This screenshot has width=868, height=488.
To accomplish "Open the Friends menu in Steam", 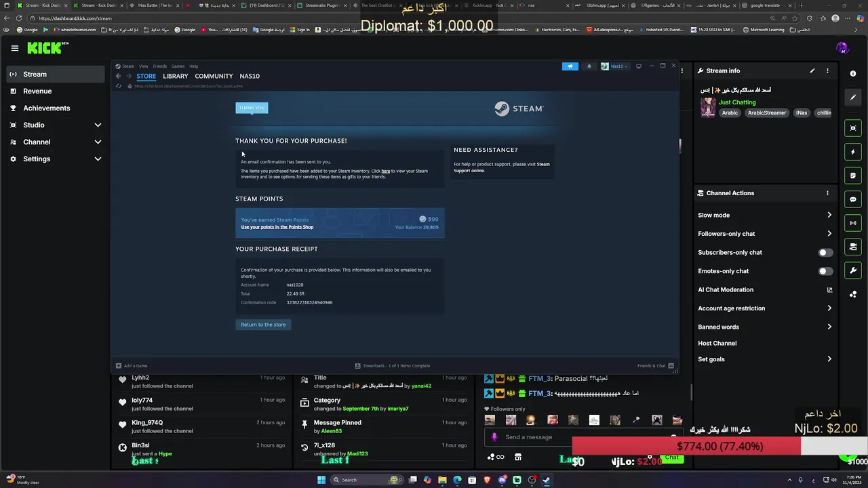I will (x=160, y=66).
